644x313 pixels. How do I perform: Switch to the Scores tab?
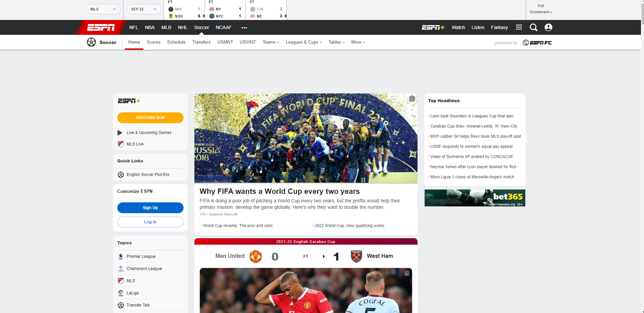click(153, 42)
